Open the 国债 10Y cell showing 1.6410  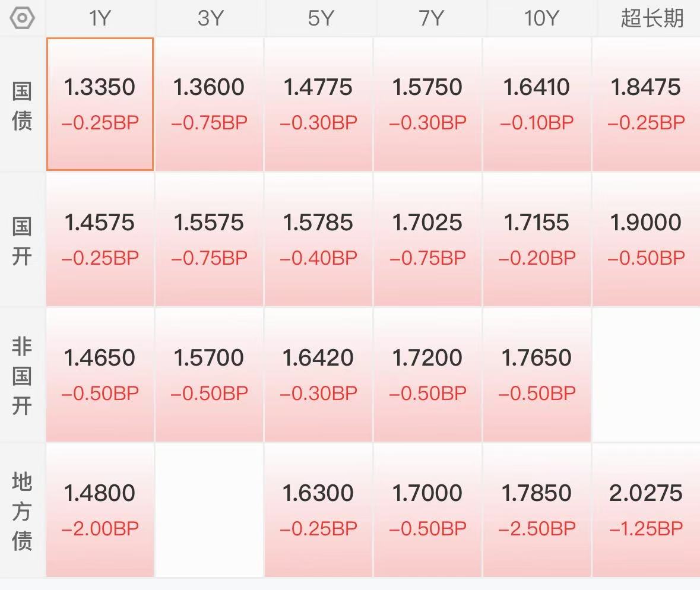pos(537,104)
